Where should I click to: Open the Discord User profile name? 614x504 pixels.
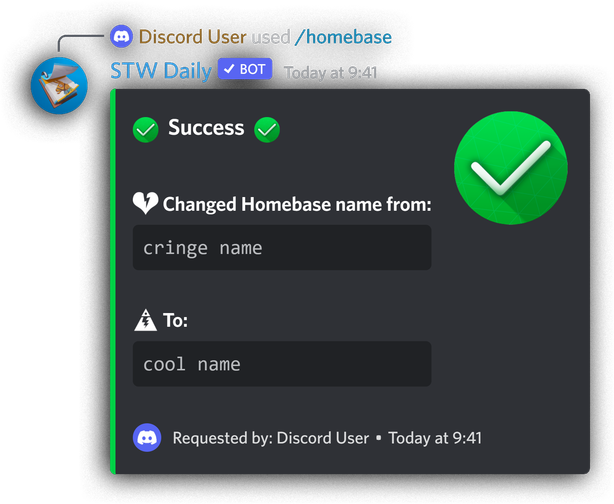point(192,37)
